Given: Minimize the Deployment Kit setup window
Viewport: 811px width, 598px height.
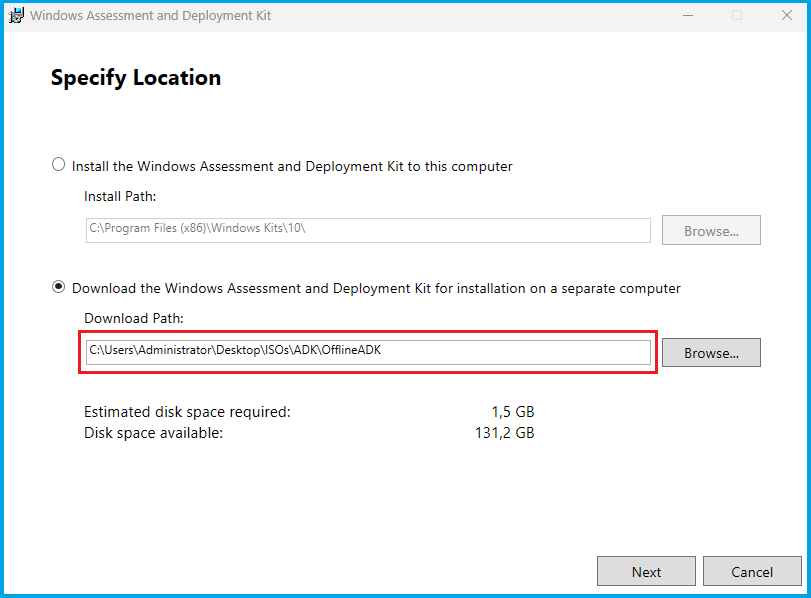Looking at the screenshot, I should [689, 16].
